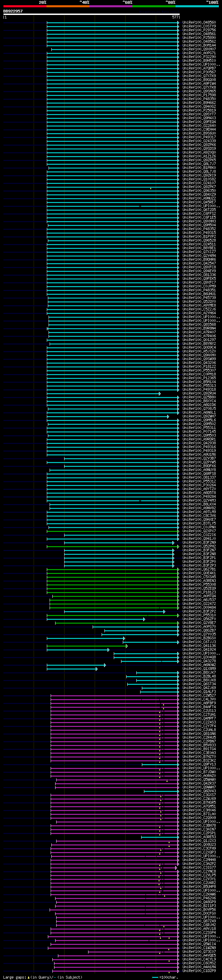Select hit UniRef100_C2MHH8
Screen dimensions: 222x980
[x=199, y=860]
